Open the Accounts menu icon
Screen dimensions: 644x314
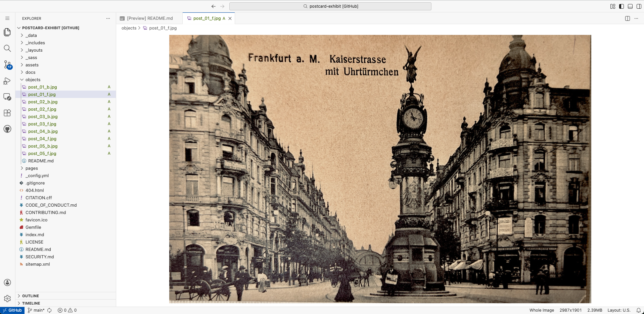point(7,282)
